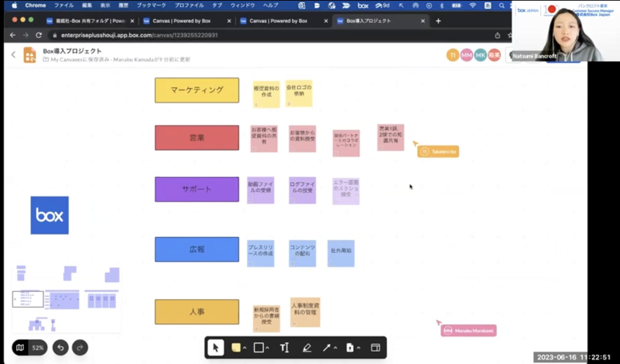Viewport: 620px width, 364px height.
Task: Click Box icon in menu bar
Action: tap(363, 5)
